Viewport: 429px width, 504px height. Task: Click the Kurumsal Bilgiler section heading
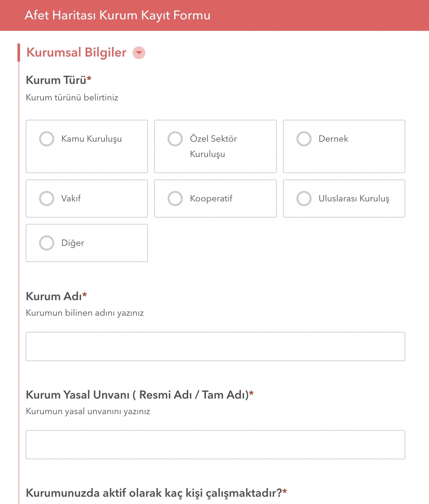[x=77, y=53]
